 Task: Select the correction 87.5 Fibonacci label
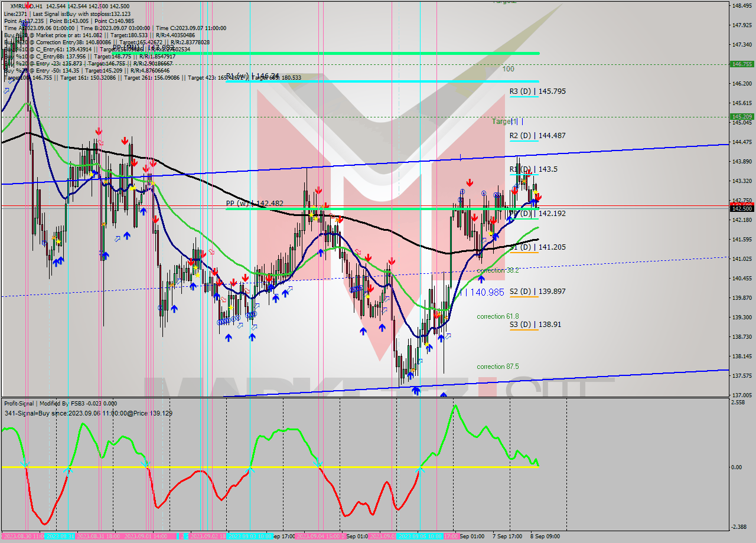497,367
